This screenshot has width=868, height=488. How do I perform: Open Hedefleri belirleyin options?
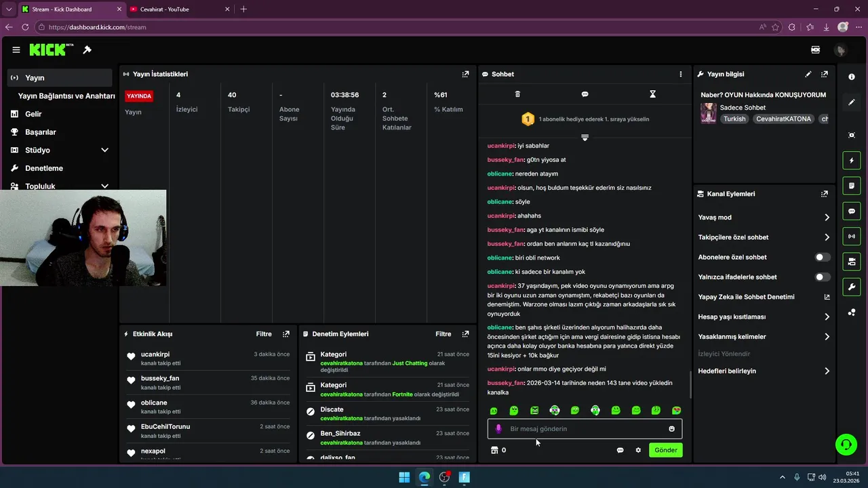[764, 371]
